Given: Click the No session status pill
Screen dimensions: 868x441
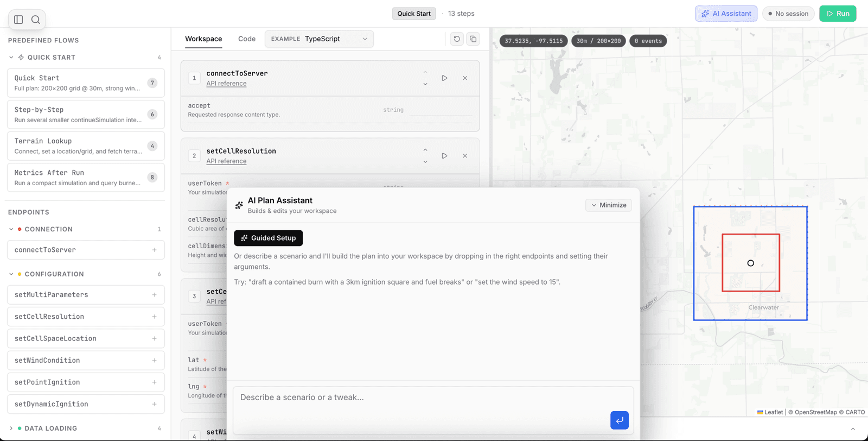Looking at the screenshot, I should 788,14.
